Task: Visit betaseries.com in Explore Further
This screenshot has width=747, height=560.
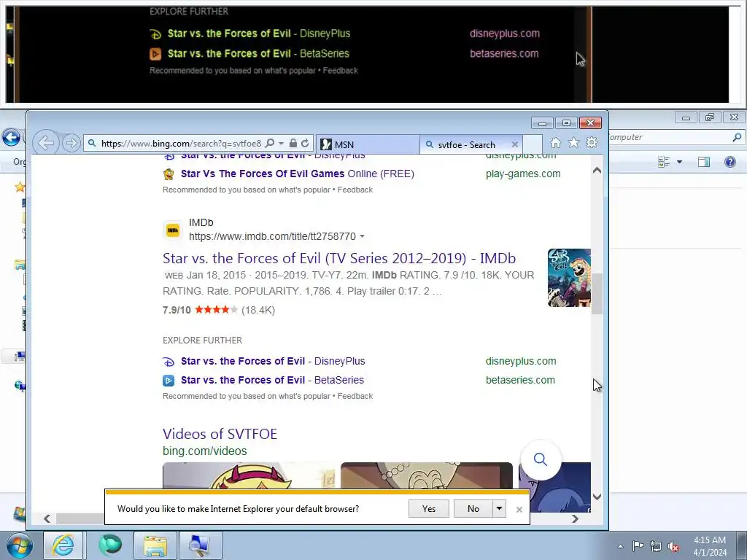Action: tap(520, 380)
